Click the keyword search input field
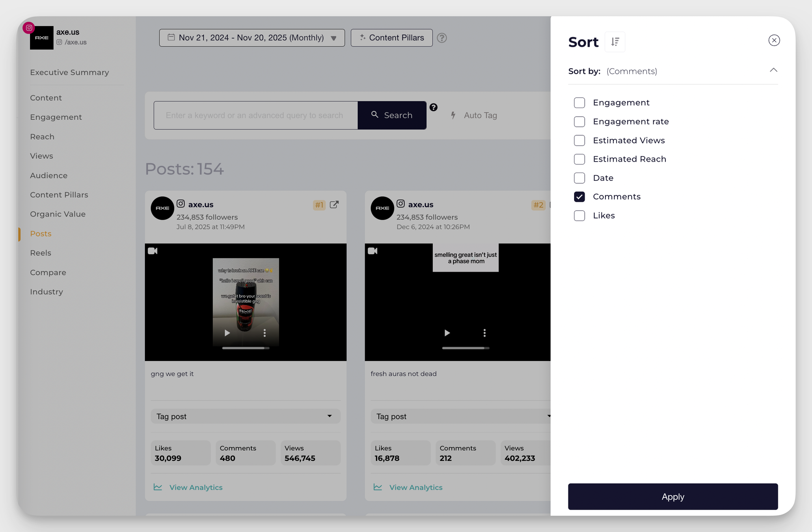The image size is (812, 532). (x=255, y=115)
